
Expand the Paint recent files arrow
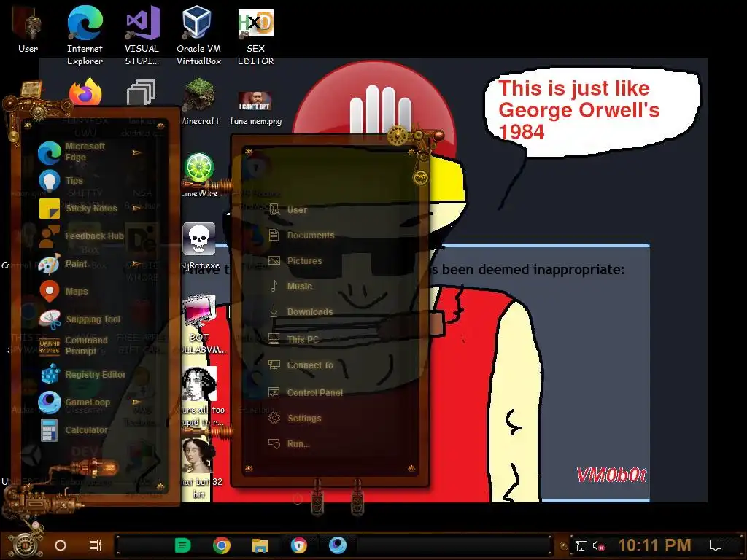tap(136, 263)
